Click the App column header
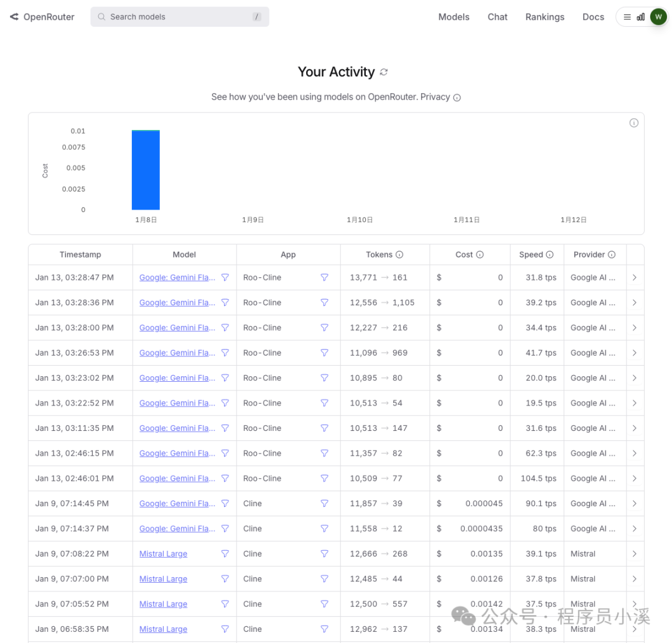This screenshot has height=643, width=672. (x=288, y=254)
